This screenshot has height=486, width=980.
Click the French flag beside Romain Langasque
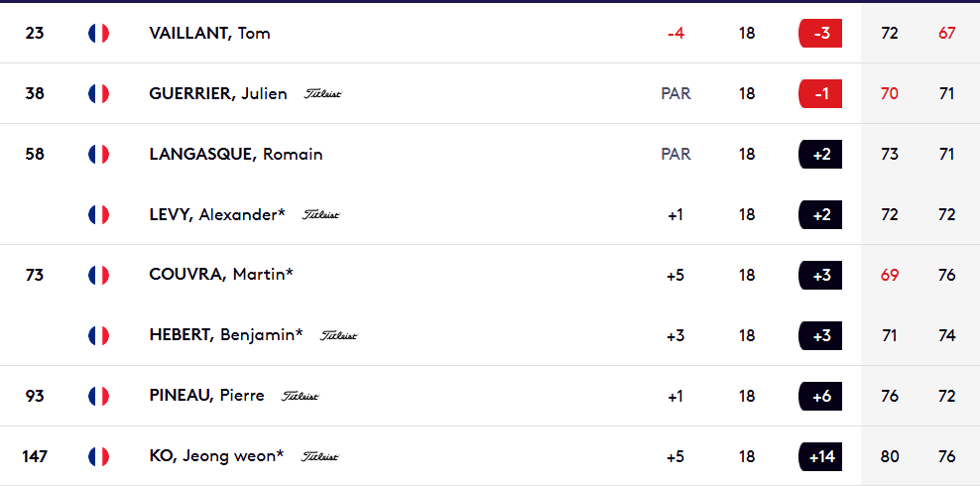[99, 155]
